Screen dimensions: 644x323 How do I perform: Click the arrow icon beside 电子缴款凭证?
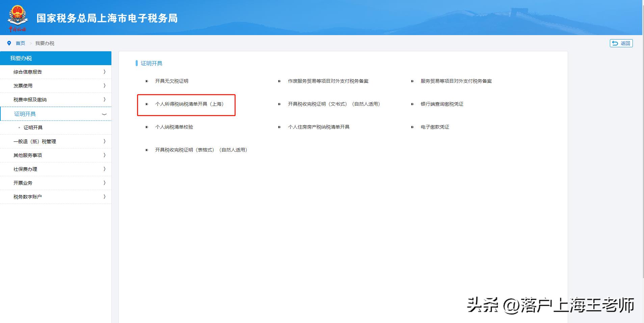412,127
